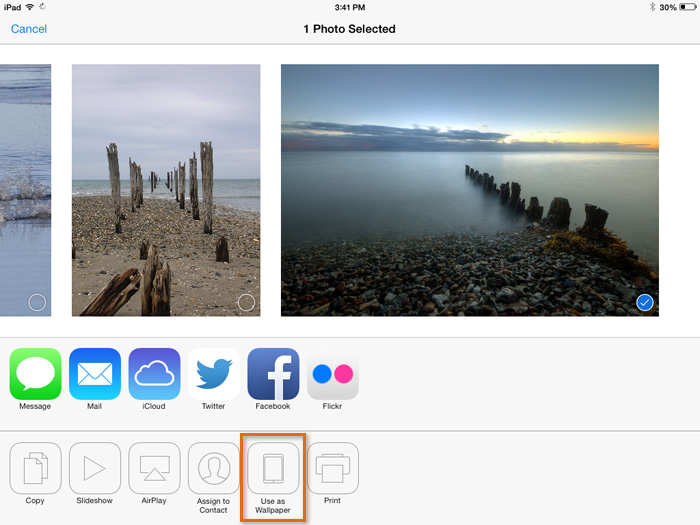Print the selected photo
This screenshot has width=700, height=525.
333,468
